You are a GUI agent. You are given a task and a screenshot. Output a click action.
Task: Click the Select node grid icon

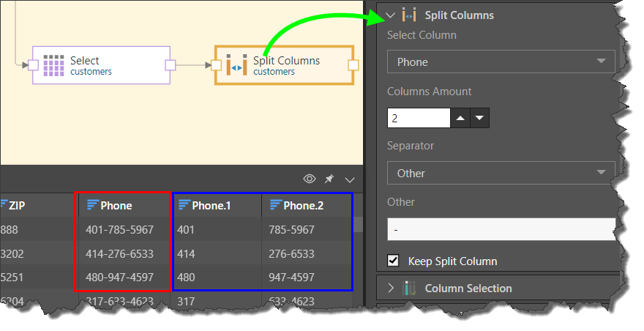(54, 66)
